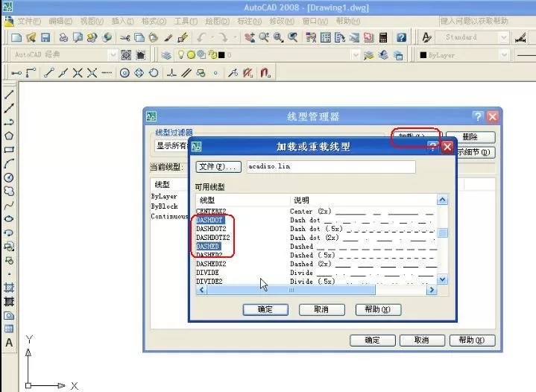Viewport: 536px width, 392px height.
Task: Click 帮助(H) in load linetype dialog
Action: (378, 309)
